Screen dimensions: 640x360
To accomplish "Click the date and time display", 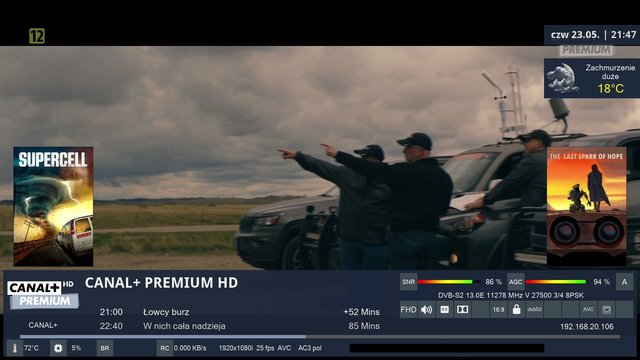I will point(593,35).
